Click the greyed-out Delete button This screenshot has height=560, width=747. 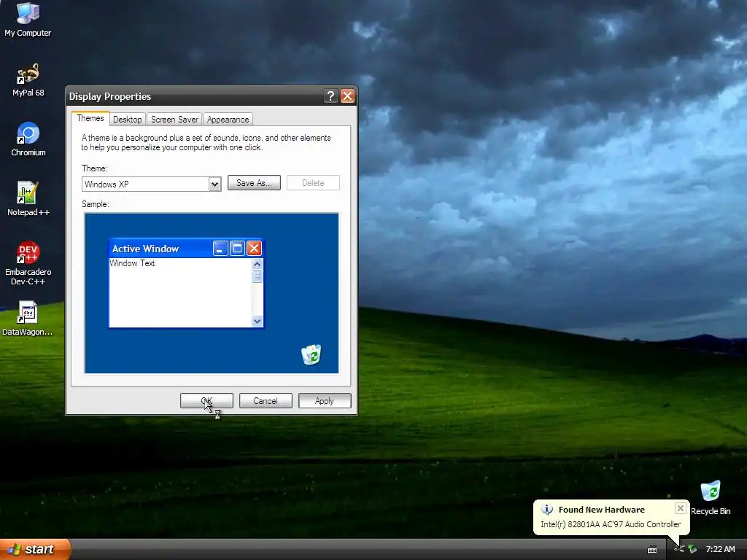point(313,183)
